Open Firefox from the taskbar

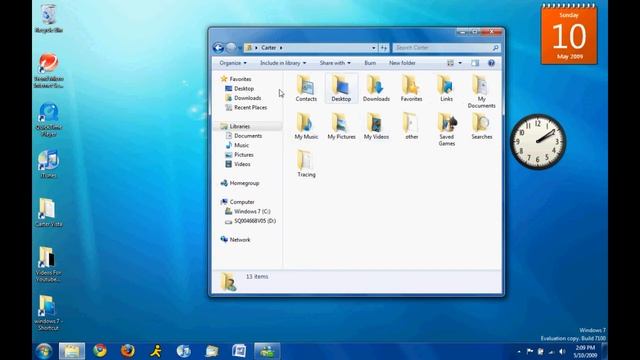click(128, 351)
